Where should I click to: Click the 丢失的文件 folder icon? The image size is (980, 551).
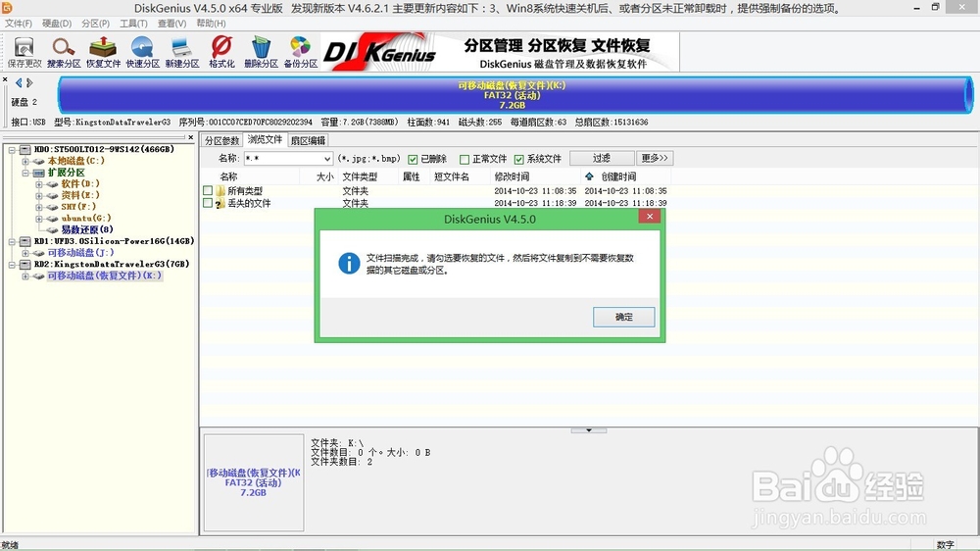(220, 203)
